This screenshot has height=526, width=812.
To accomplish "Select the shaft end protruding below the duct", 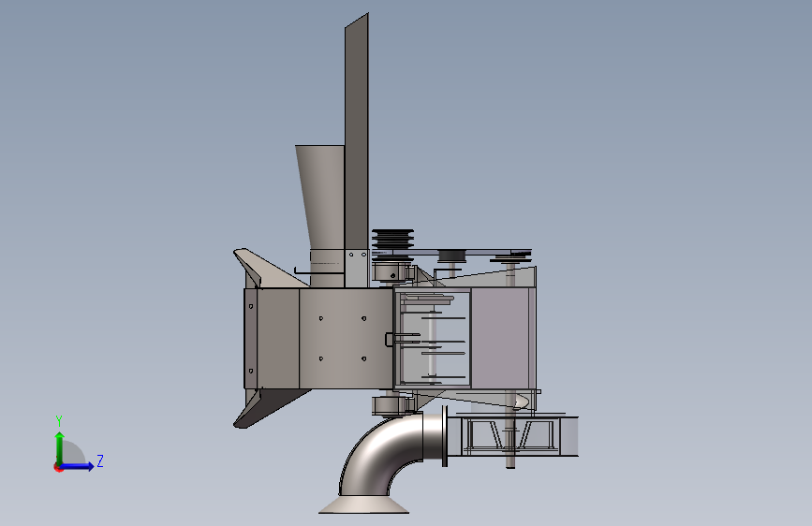I will [x=510, y=461].
